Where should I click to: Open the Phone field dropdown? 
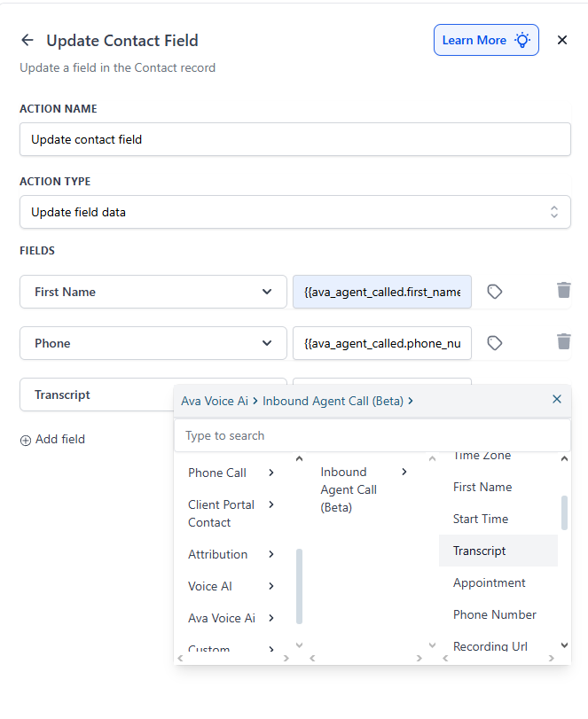(x=153, y=343)
